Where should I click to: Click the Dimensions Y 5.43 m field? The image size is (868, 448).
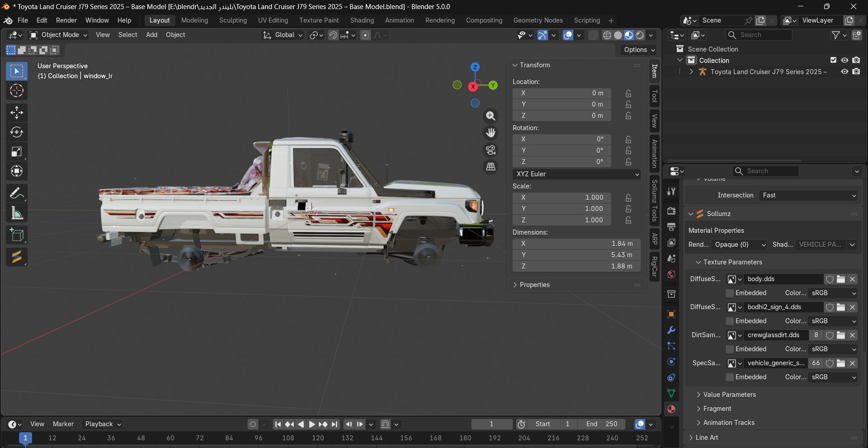[576, 255]
